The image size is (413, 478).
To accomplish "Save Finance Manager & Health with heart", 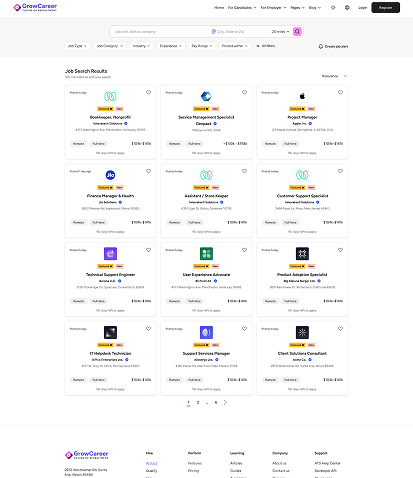I will click(148, 171).
